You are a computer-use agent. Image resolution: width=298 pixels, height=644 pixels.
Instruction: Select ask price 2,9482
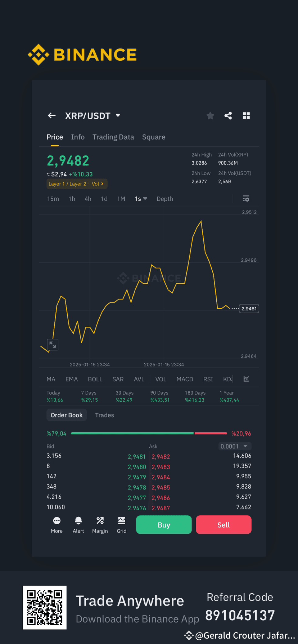click(161, 457)
